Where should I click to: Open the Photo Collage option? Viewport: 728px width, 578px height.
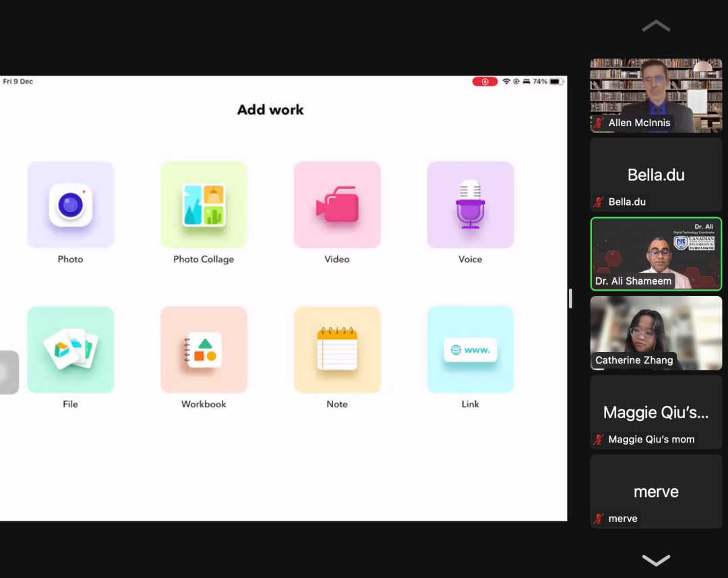pyautogui.click(x=204, y=205)
